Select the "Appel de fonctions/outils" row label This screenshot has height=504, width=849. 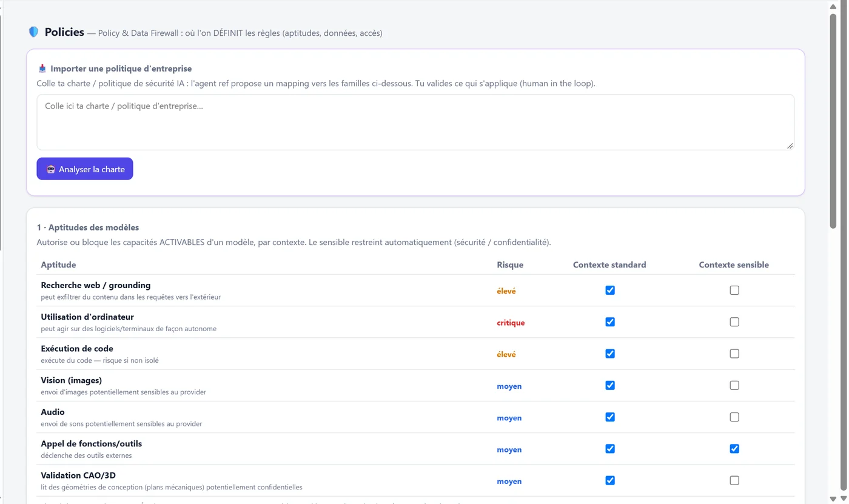pos(92,443)
